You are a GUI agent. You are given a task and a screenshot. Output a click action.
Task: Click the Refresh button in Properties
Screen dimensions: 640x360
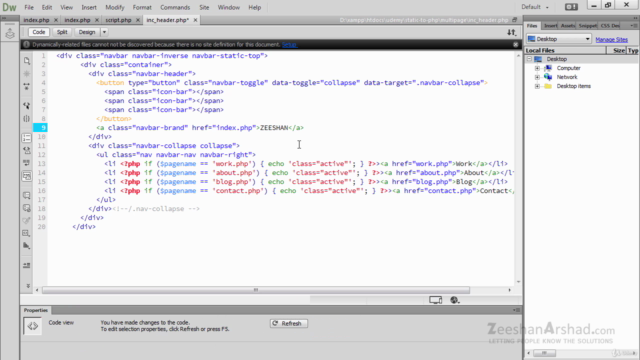click(289, 323)
